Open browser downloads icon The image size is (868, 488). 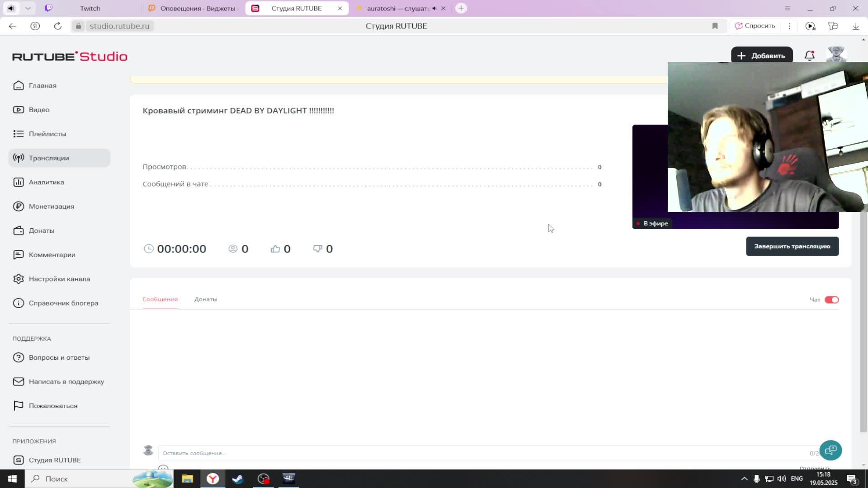pyautogui.click(x=855, y=26)
